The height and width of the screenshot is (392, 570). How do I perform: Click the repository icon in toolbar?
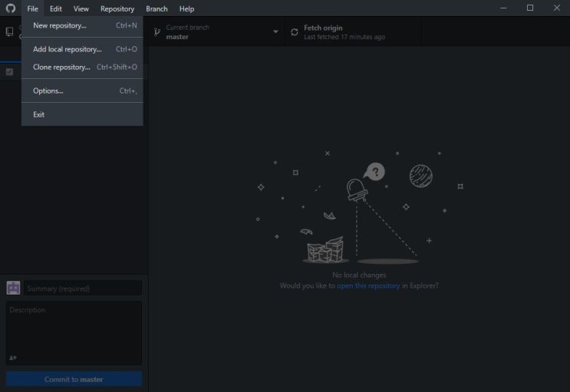(x=9, y=31)
